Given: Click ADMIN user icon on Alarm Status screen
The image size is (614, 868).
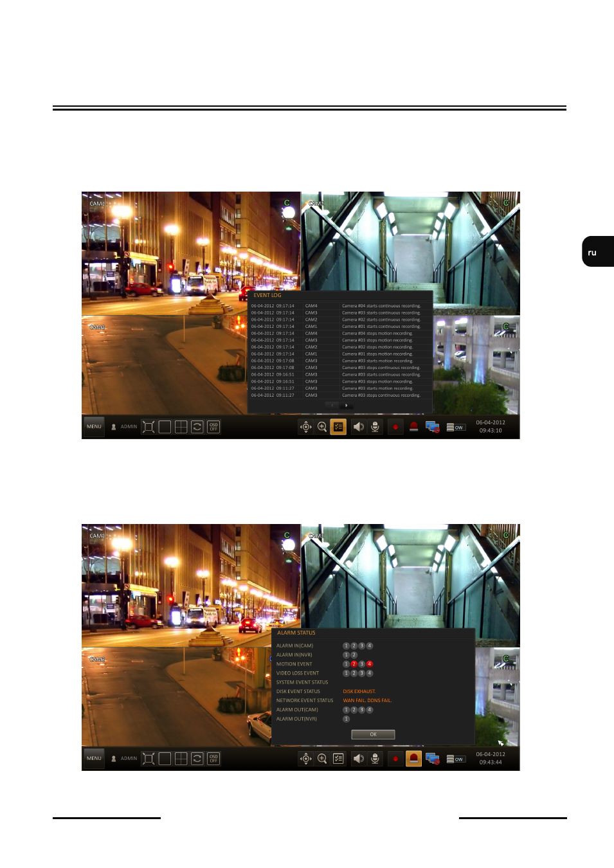Looking at the screenshot, I should point(114,759).
